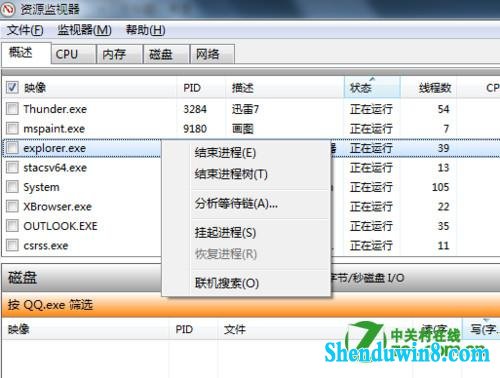
Task: Choose 结束进程(E) from context menu
Action: [x=246, y=153]
